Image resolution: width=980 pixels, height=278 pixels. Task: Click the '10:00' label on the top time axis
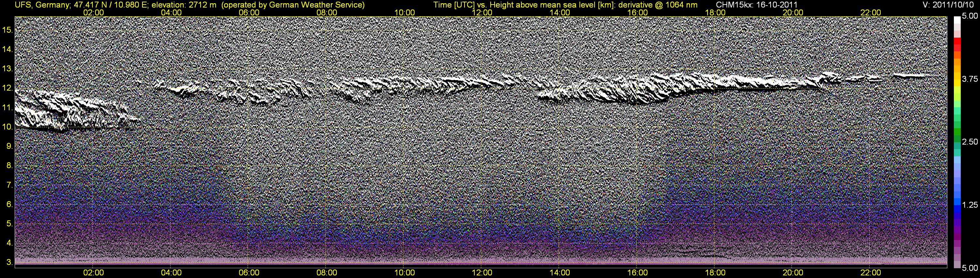tap(404, 12)
